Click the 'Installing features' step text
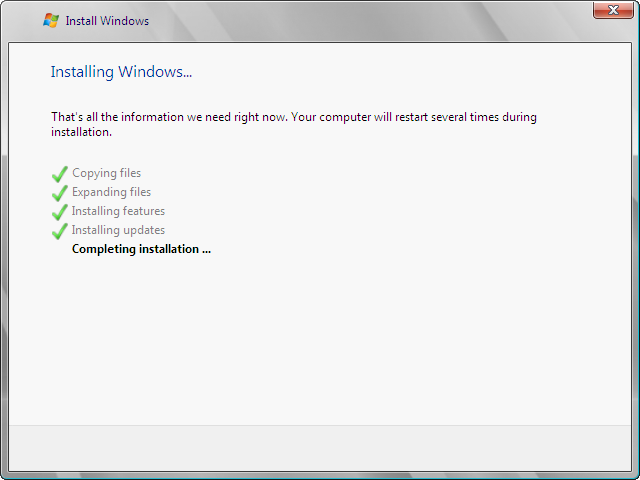This screenshot has width=640, height=480. [118, 211]
